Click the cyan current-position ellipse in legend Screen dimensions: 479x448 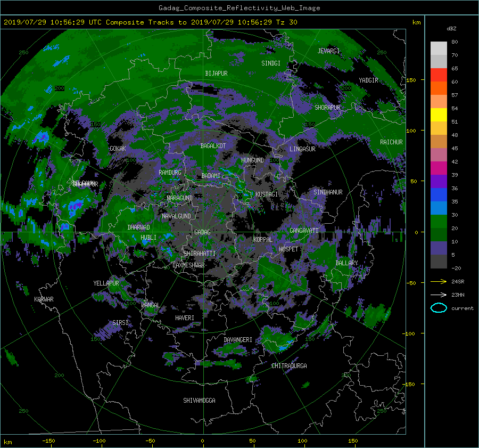pos(439,308)
